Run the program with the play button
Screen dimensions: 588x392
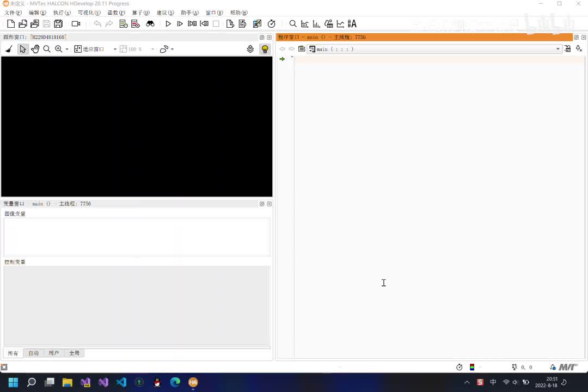[168, 24]
